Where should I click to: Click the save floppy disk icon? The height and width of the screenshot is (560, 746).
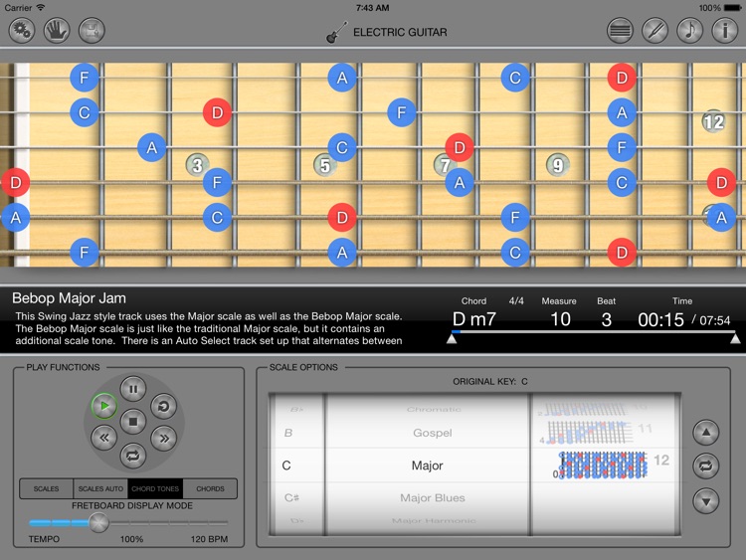tap(92, 31)
